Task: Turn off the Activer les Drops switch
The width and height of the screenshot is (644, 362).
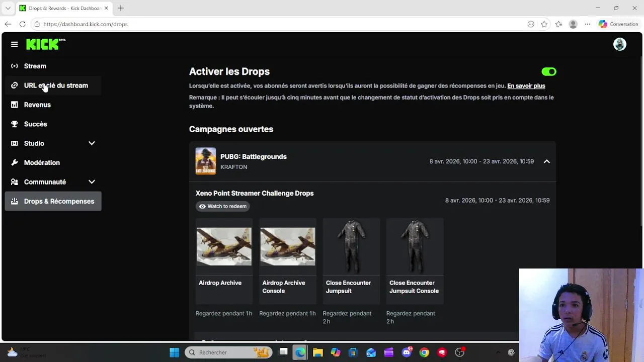Action: pos(549,72)
